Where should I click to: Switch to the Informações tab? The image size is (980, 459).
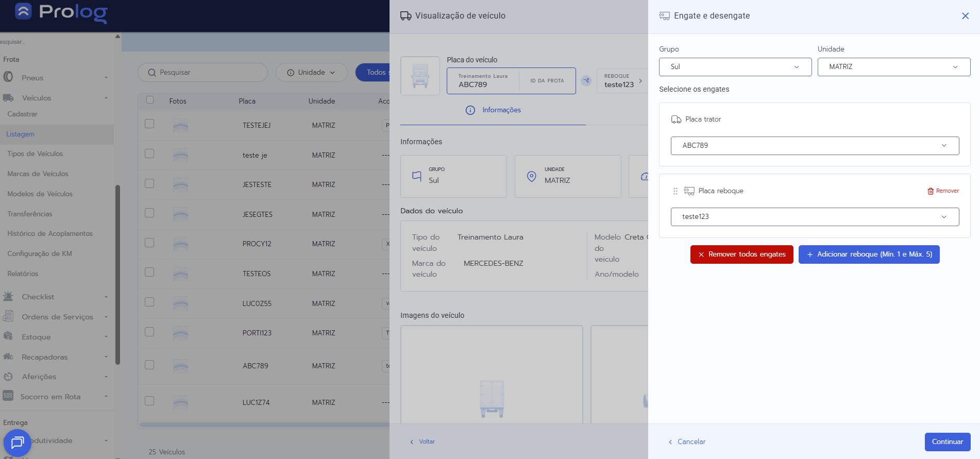493,110
